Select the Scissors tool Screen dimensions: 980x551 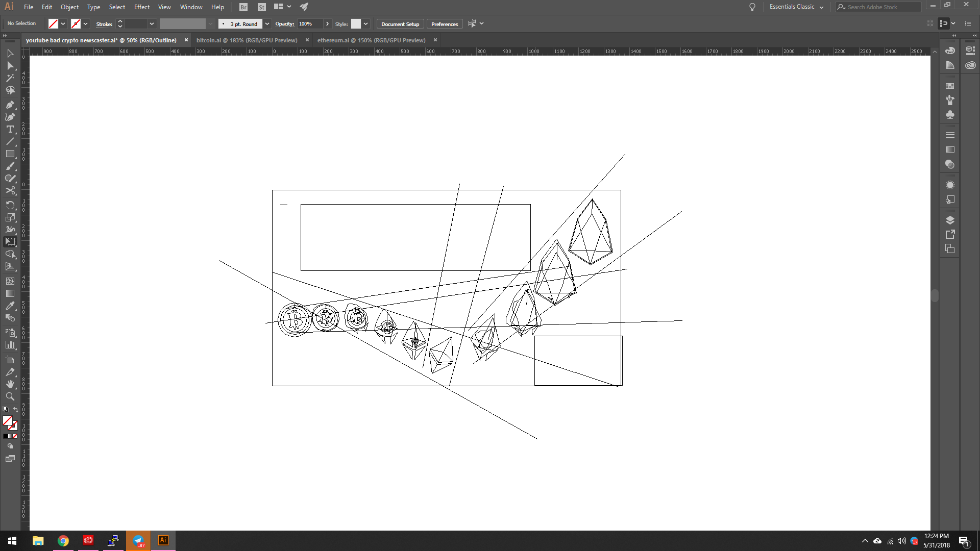click(10, 190)
